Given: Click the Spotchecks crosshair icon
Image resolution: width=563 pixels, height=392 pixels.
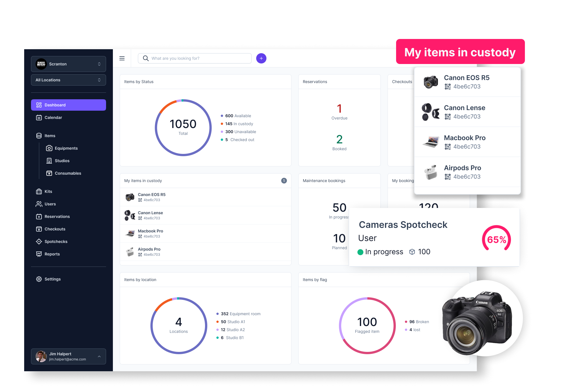Looking at the screenshot, I should click(39, 242).
